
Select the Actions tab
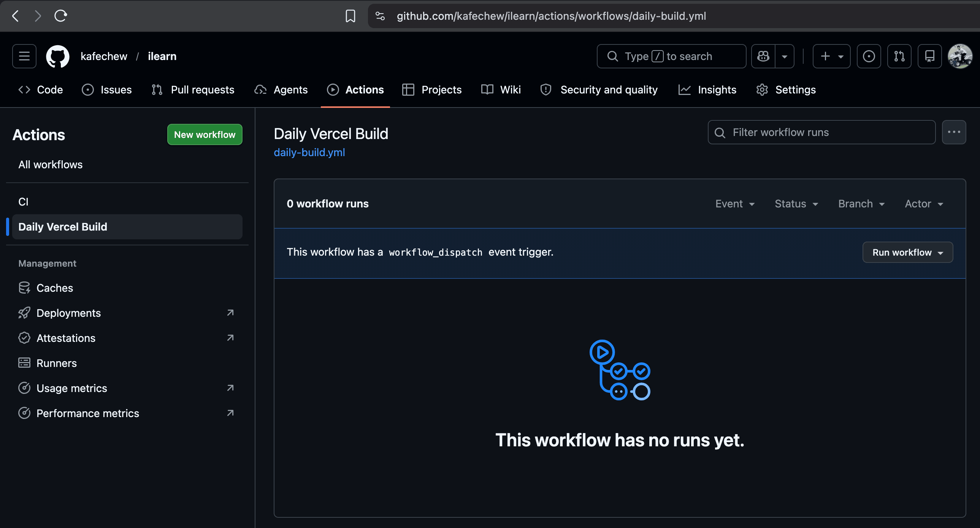(355, 90)
